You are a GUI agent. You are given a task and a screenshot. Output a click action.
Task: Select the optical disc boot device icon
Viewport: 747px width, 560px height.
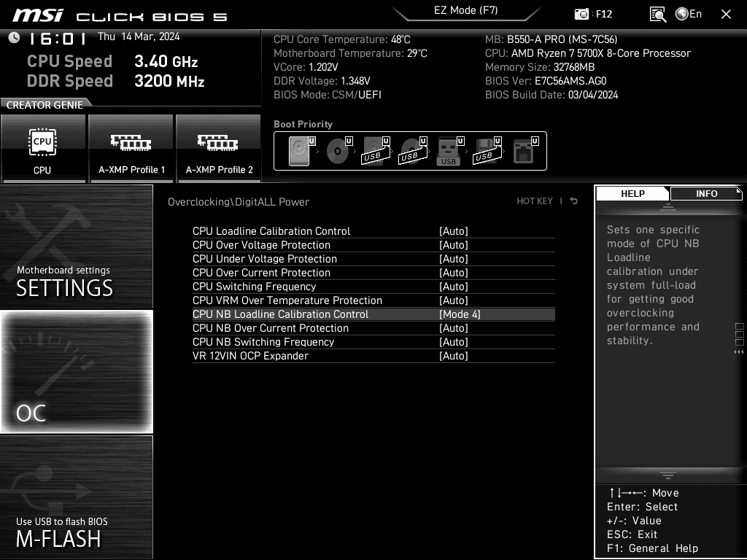[338, 151]
